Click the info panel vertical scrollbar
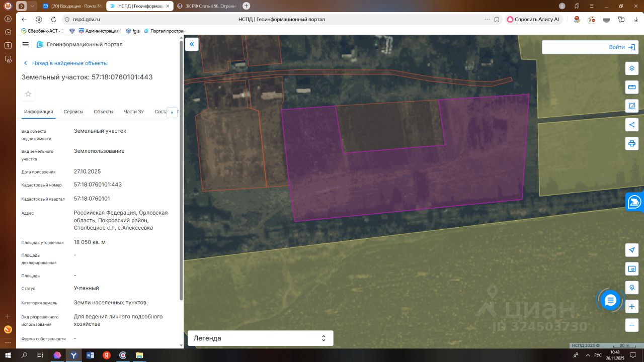 pyautogui.click(x=182, y=171)
